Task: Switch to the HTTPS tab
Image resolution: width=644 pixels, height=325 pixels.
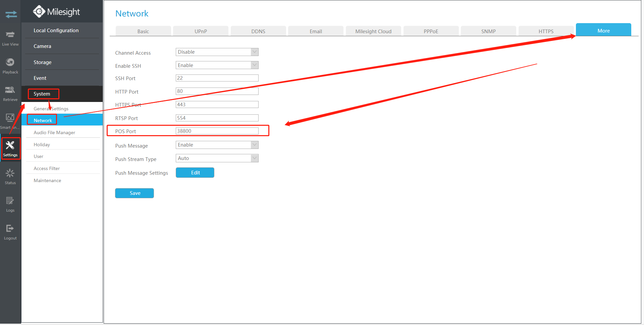Action: (x=546, y=31)
